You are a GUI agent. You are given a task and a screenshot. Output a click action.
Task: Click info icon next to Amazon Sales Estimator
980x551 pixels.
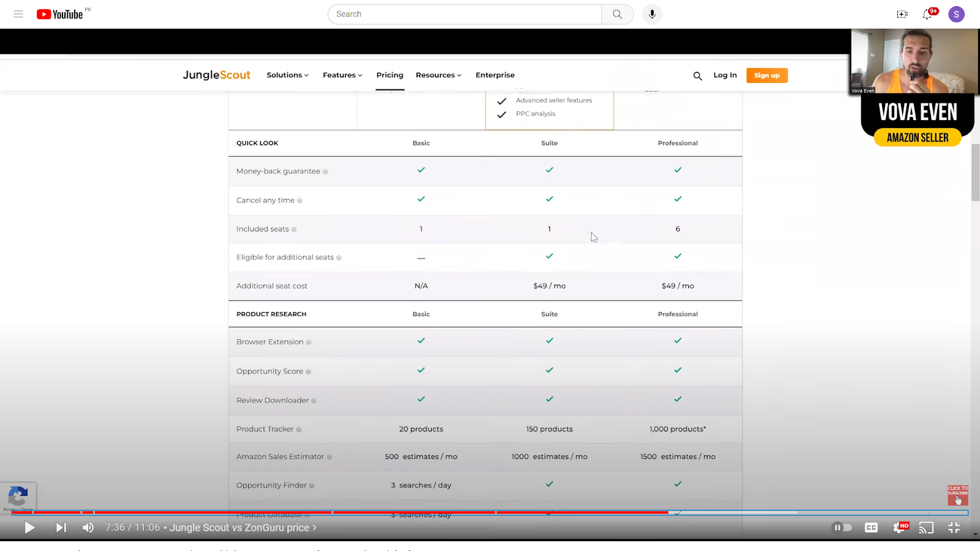(x=330, y=457)
